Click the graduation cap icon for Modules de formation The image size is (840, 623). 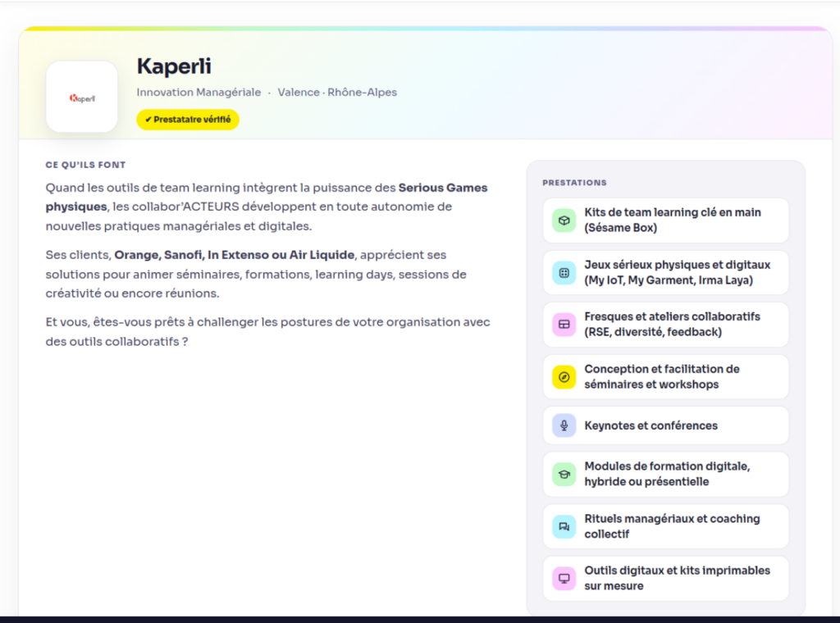(x=564, y=474)
